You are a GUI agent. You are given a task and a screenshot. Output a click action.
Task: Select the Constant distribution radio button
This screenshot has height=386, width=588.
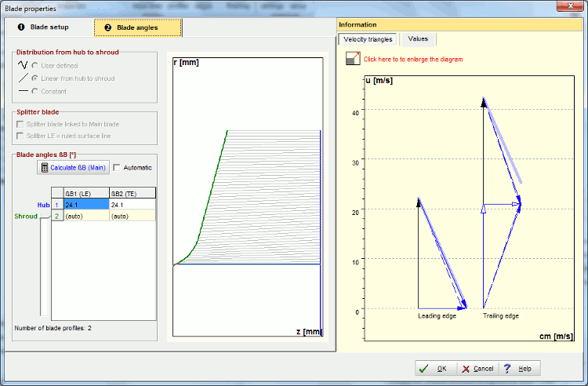click(34, 91)
